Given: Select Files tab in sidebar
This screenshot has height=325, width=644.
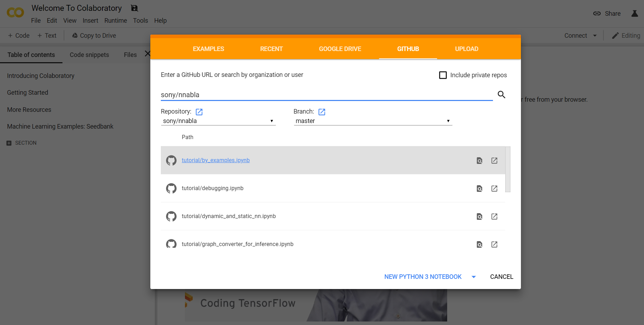Looking at the screenshot, I should point(130,55).
